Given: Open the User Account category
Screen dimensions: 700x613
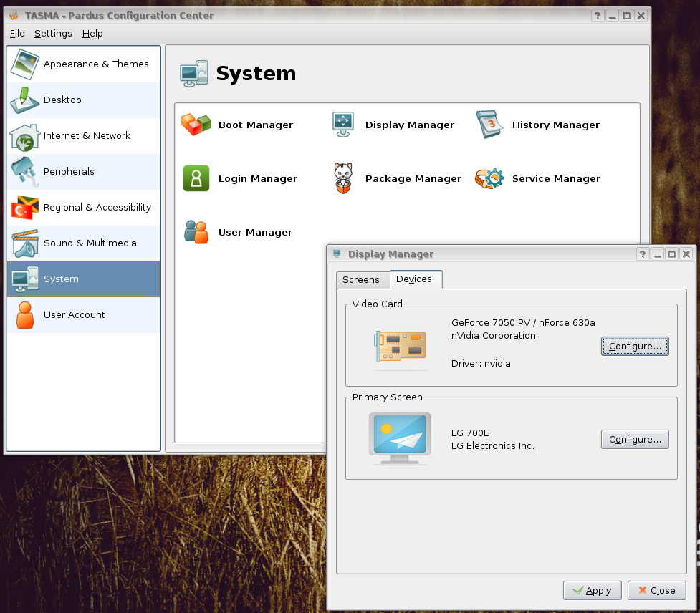Looking at the screenshot, I should [83, 315].
